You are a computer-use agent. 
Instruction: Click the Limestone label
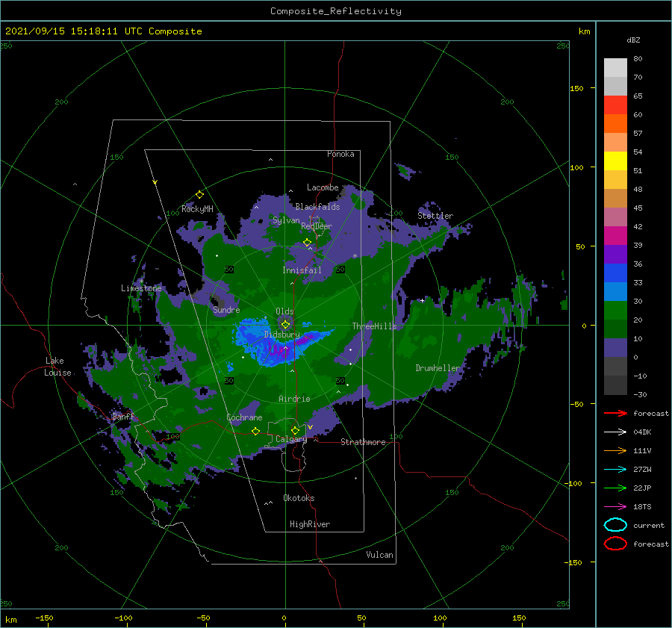click(x=141, y=288)
